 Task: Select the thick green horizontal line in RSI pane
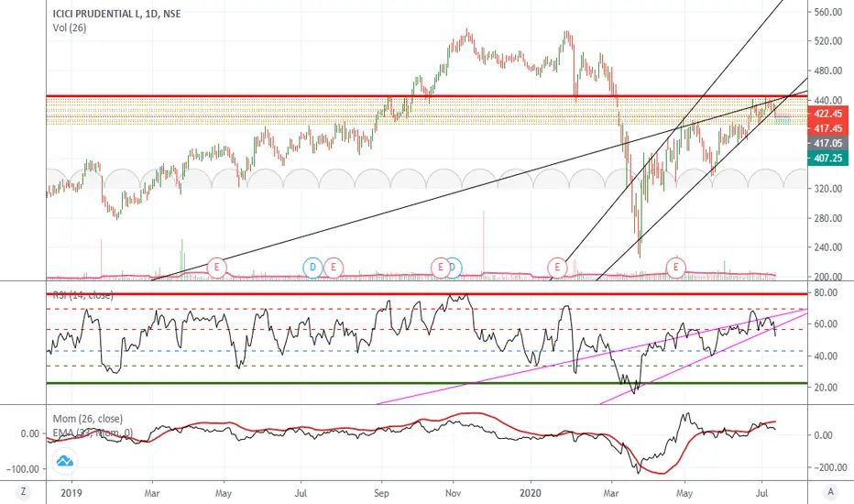pyautogui.click(x=426, y=383)
